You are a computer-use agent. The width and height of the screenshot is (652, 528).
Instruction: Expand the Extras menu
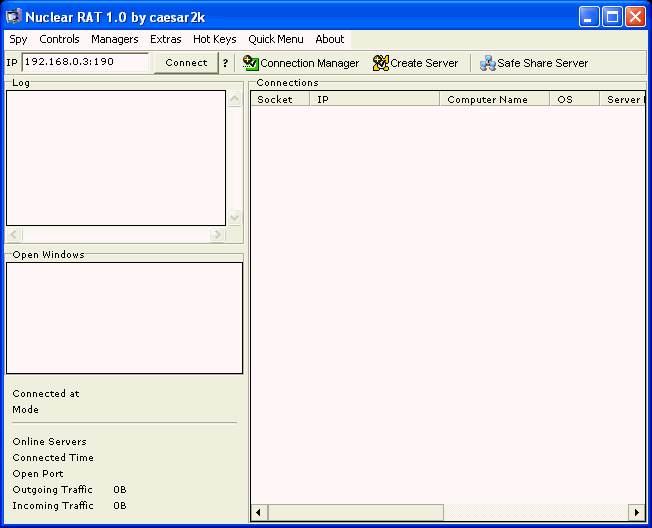pos(166,40)
